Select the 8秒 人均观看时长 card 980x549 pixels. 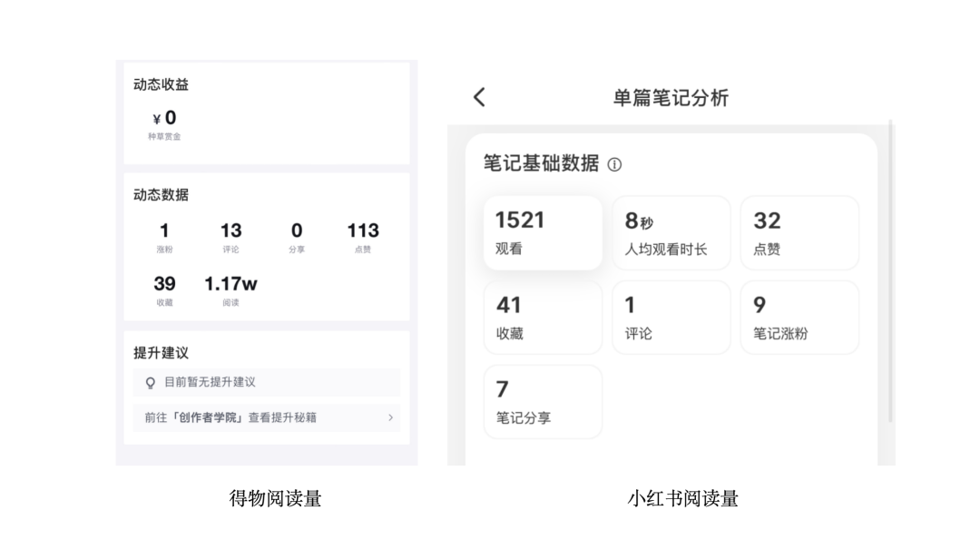click(x=671, y=233)
